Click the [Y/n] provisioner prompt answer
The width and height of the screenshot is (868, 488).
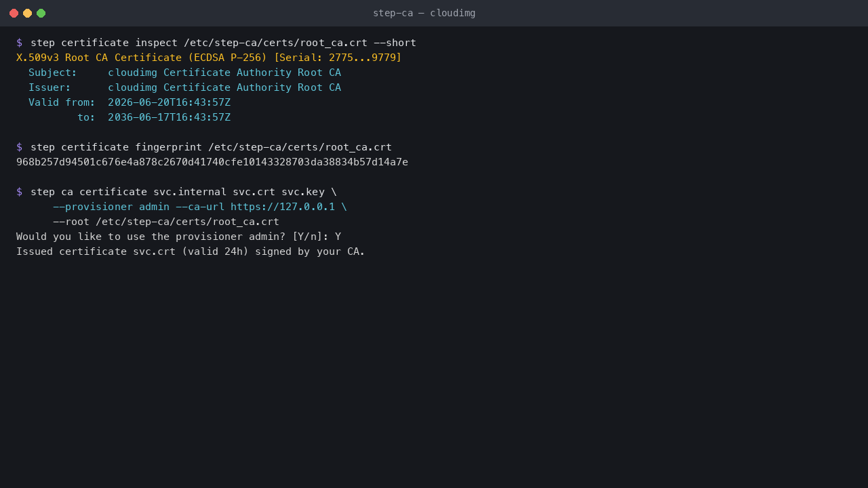(x=338, y=237)
